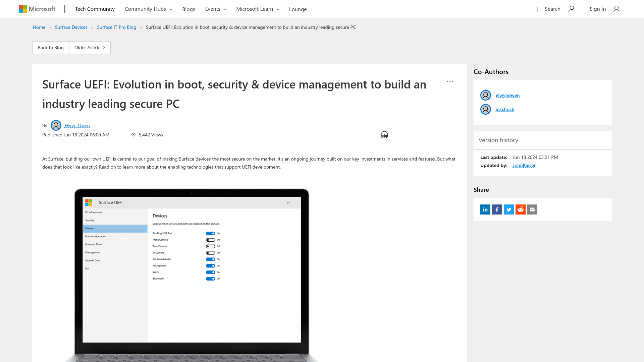
Task: Open Surface IT Pro Blog breadcrumb
Action: pos(117,27)
